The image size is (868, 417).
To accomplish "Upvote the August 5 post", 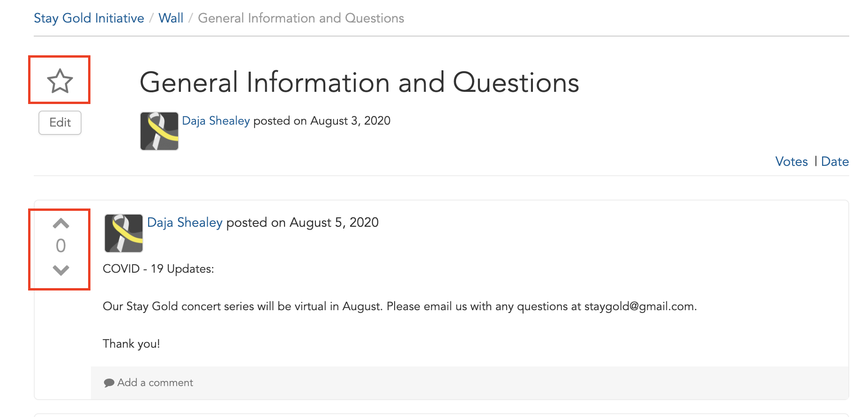I will 61,223.
